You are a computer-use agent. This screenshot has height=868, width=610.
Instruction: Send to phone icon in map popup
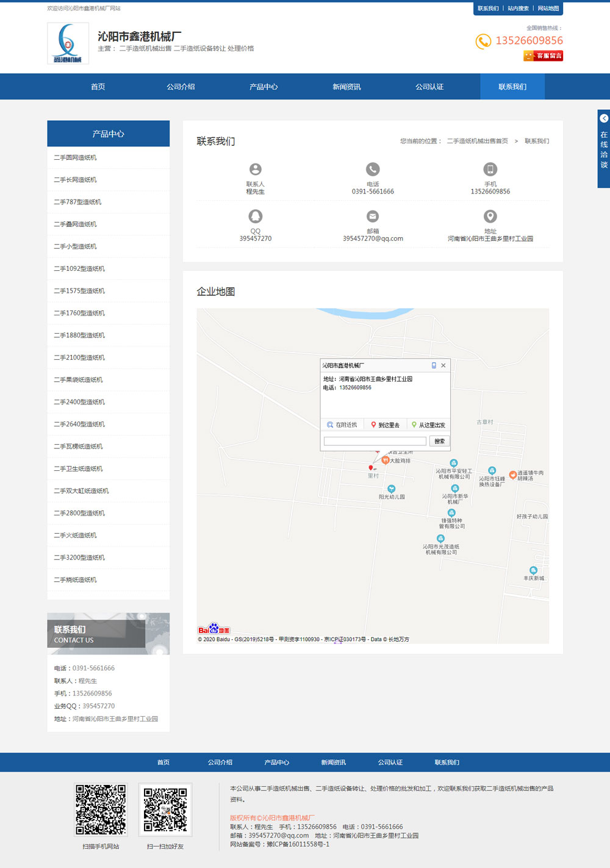point(434,365)
